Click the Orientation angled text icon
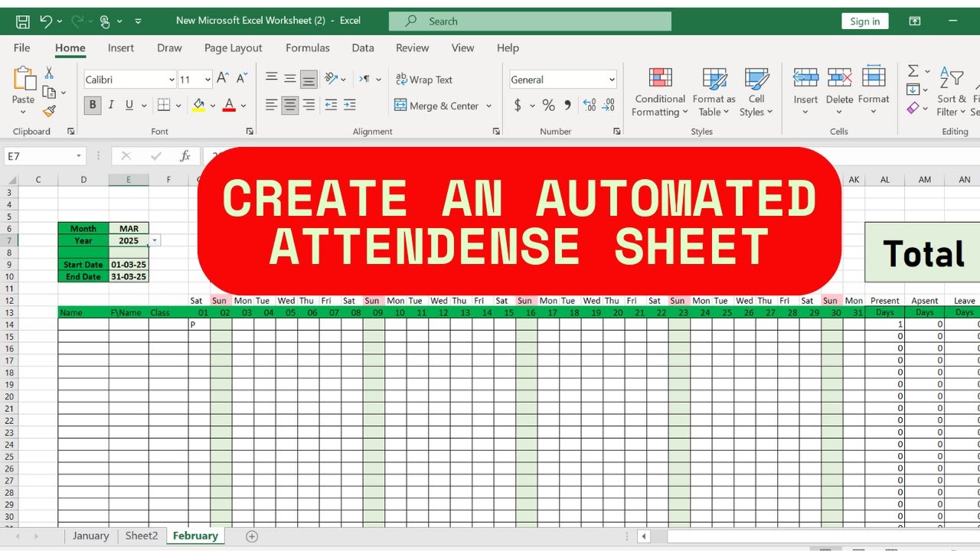The image size is (980, 551). (331, 78)
